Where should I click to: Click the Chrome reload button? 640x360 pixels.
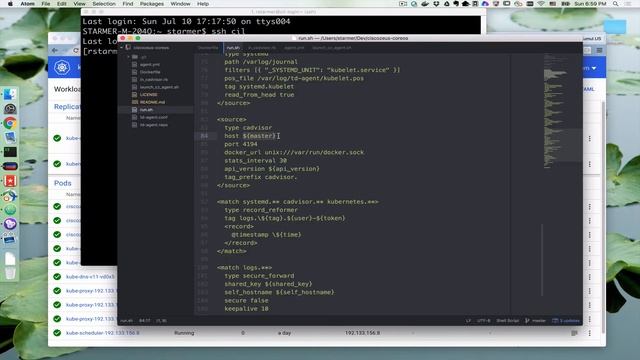(x=76, y=50)
